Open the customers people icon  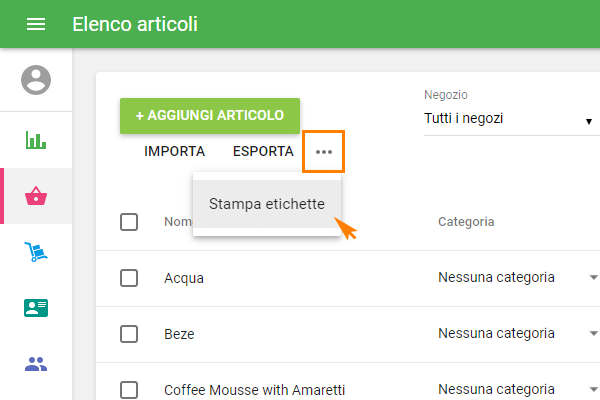point(36,364)
